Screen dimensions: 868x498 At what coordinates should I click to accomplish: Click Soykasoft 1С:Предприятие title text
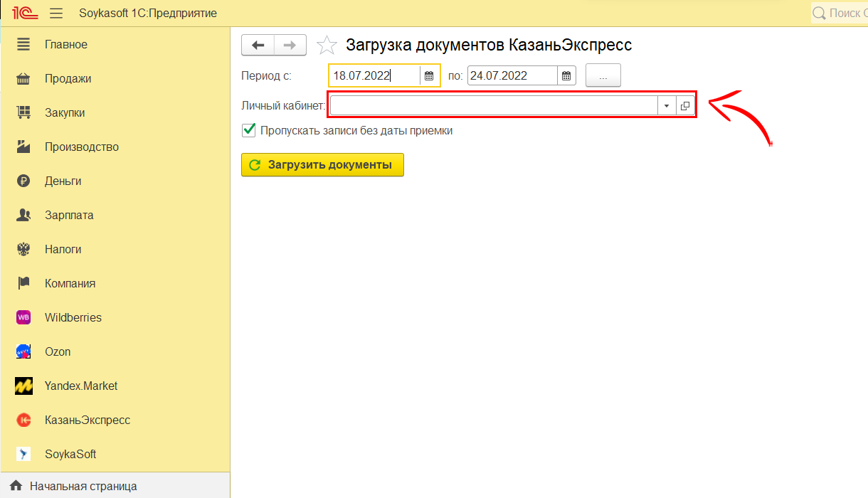pyautogui.click(x=148, y=14)
